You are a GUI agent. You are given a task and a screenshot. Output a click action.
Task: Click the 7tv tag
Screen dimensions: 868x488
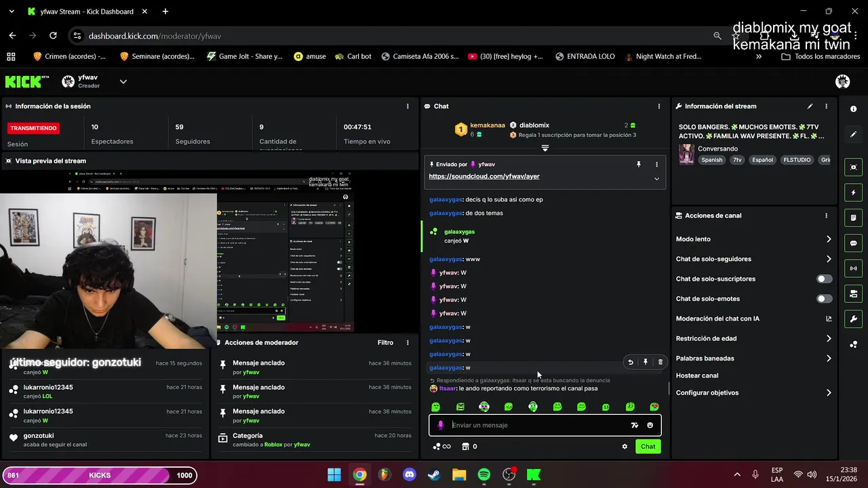click(737, 160)
